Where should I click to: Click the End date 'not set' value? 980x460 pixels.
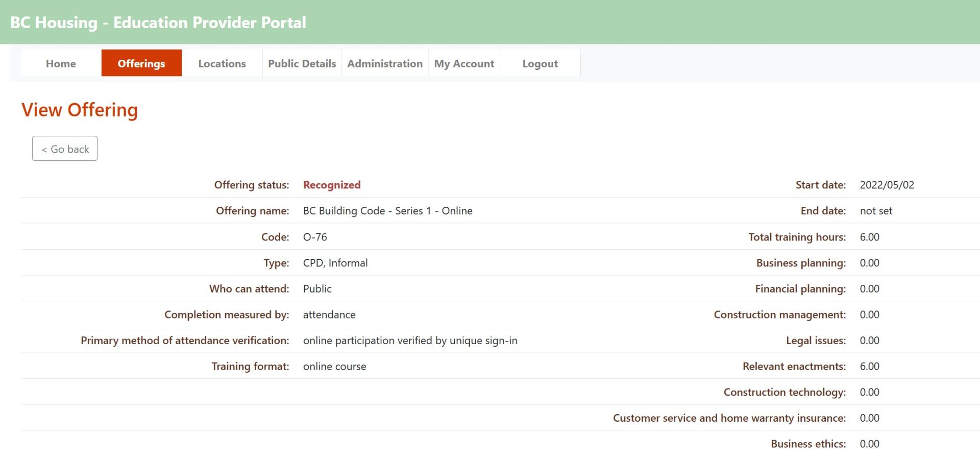coord(876,211)
